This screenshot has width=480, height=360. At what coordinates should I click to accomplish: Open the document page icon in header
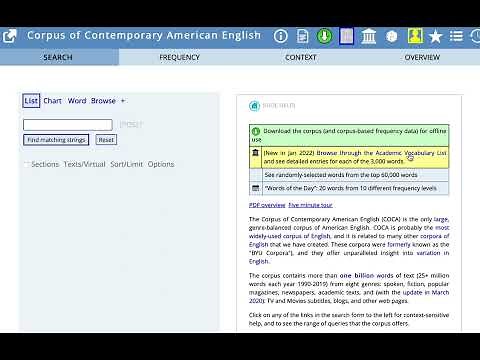coord(302,36)
